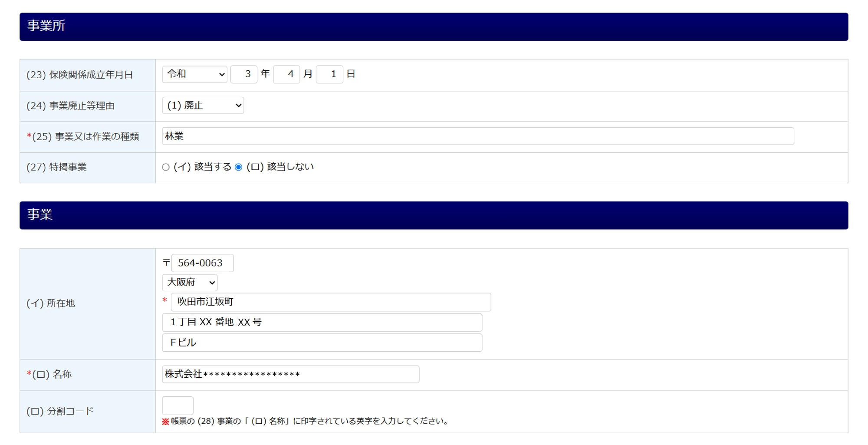Viewport: 868px width, 445px height.
Task: Click the (27) 特掲事業 label
Action: pos(56,167)
